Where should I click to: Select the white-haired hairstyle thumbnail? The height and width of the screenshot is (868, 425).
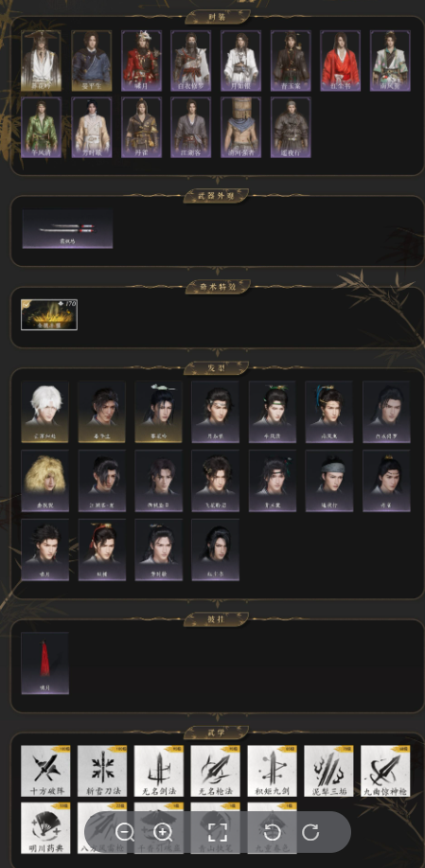point(45,412)
